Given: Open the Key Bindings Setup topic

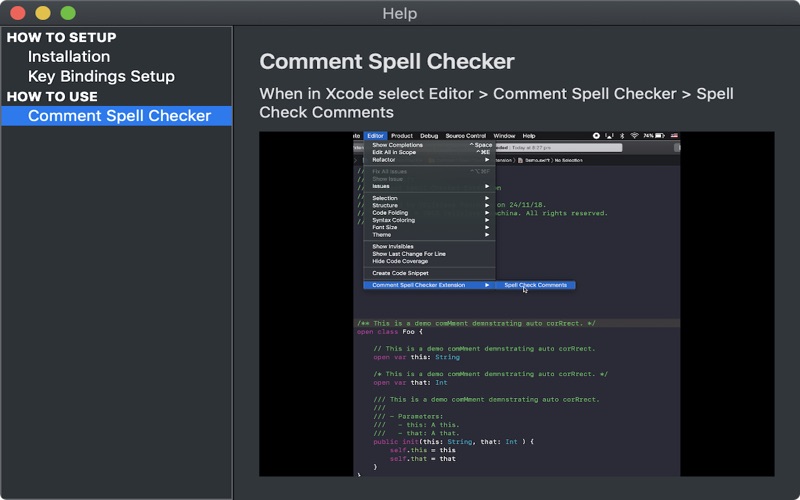Looking at the screenshot, I should (x=101, y=77).
